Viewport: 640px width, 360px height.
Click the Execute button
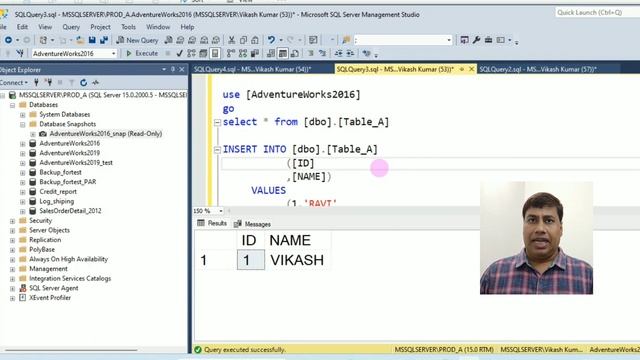pos(142,53)
